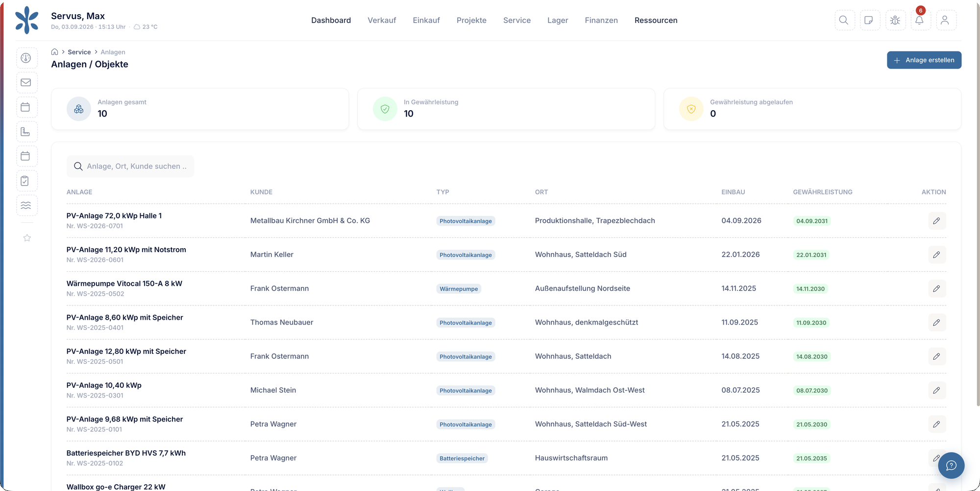
Task: Open the help chat bubble button
Action: [951, 465]
